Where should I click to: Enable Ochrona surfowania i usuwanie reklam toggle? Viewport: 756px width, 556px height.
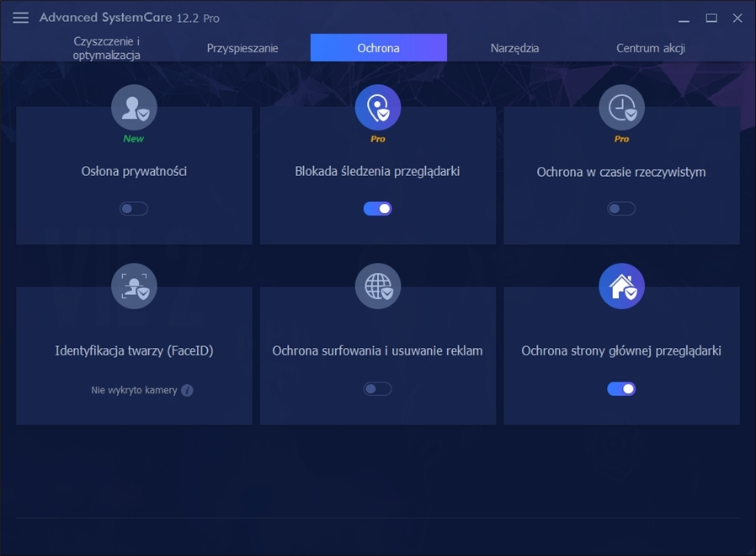[377, 388]
